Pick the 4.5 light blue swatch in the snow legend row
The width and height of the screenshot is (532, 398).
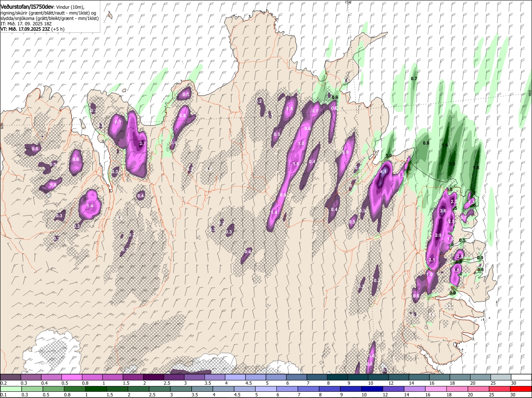(x=255, y=377)
